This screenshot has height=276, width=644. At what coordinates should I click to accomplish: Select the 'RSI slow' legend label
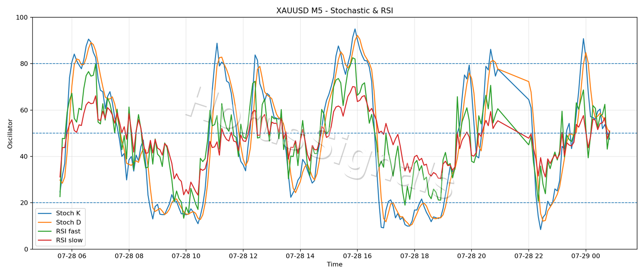[x=69, y=241]
